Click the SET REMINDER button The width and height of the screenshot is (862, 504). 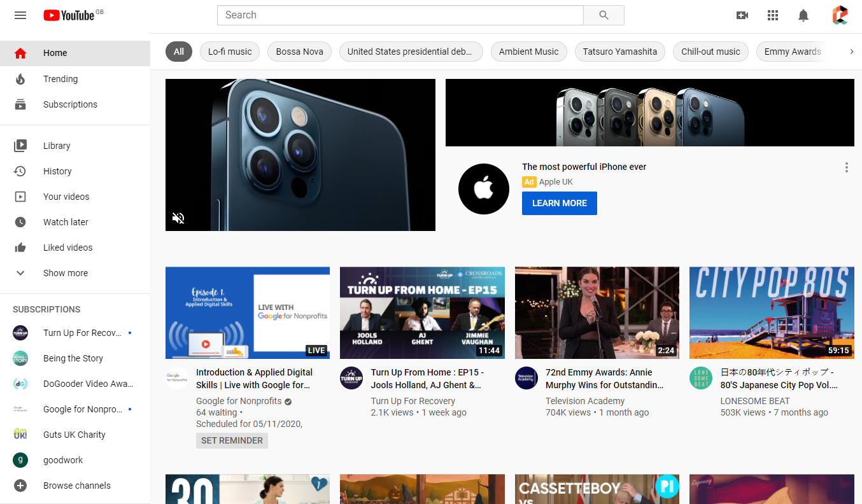(232, 440)
